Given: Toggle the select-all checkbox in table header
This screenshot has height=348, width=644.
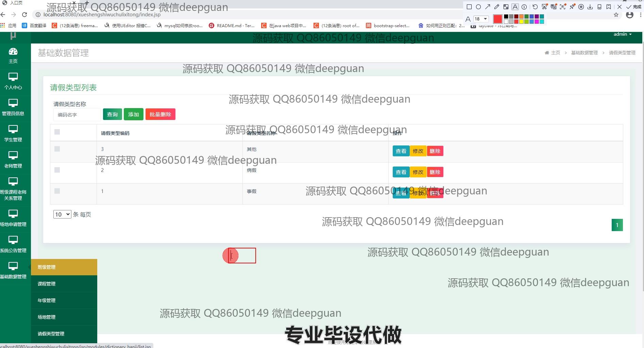Looking at the screenshot, I should pyautogui.click(x=57, y=132).
